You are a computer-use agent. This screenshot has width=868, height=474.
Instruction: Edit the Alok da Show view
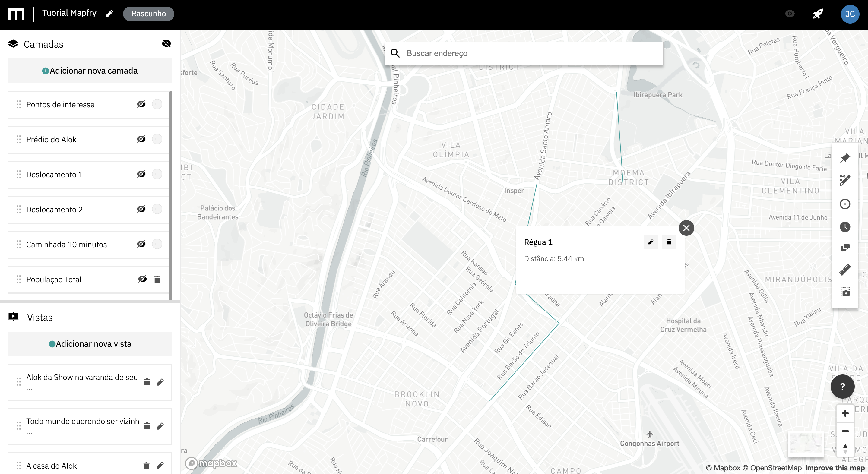click(x=160, y=382)
